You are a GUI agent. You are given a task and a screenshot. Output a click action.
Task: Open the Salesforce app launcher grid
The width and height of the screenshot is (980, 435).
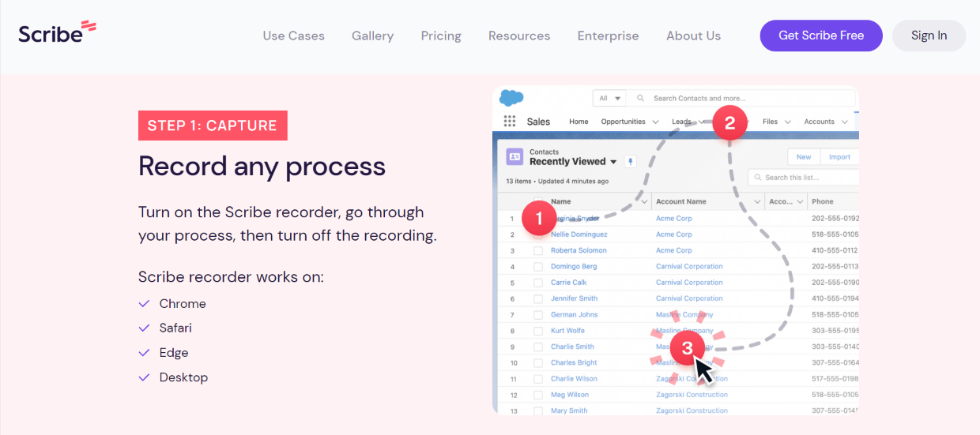pos(509,122)
